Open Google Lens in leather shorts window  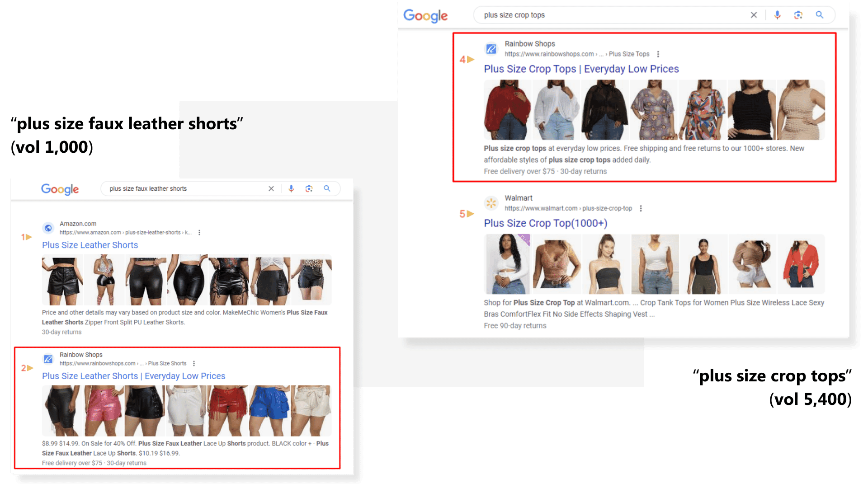click(309, 188)
